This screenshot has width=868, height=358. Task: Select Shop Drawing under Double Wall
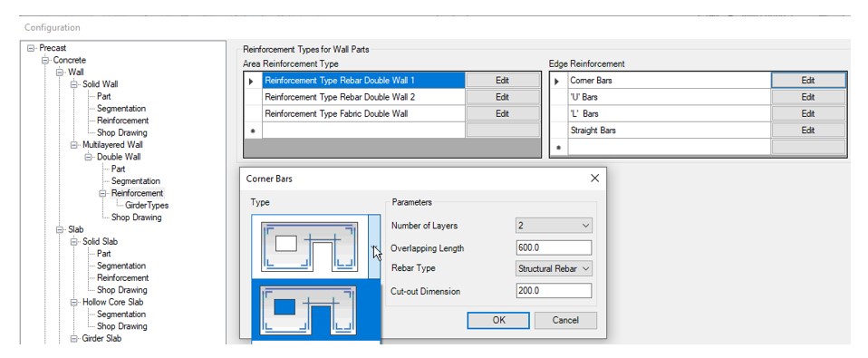click(x=136, y=218)
